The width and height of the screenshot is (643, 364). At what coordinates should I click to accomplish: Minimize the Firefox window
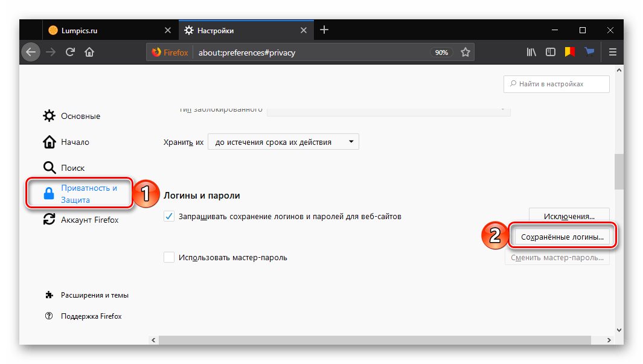(555, 30)
